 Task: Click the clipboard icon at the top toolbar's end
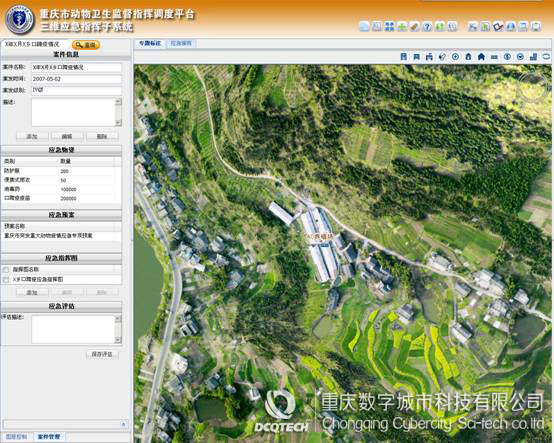(536, 26)
